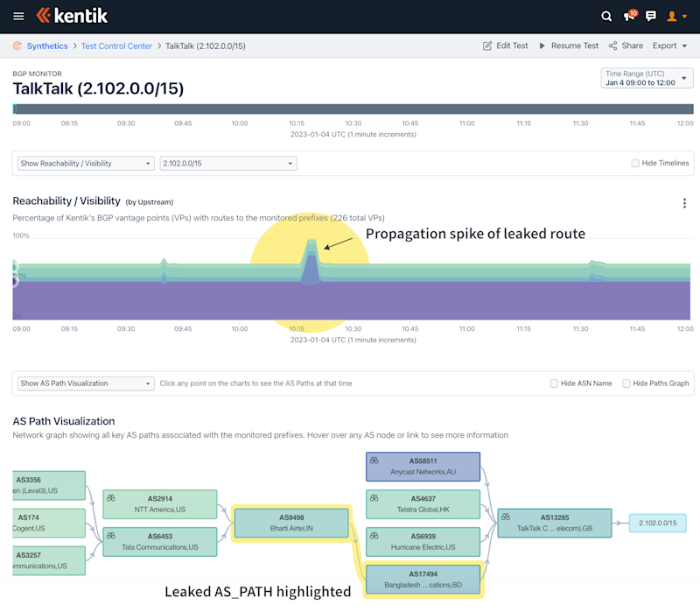Select the AS3356 Level3 node
Image resolution: width=700 pixels, height=612 pixels.
pos(49,485)
